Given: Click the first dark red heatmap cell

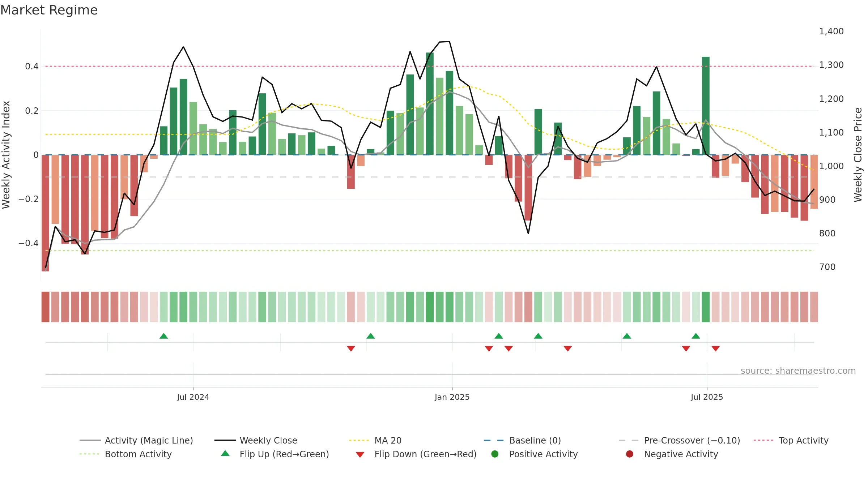Looking at the screenshot, I should click(45, 307).
